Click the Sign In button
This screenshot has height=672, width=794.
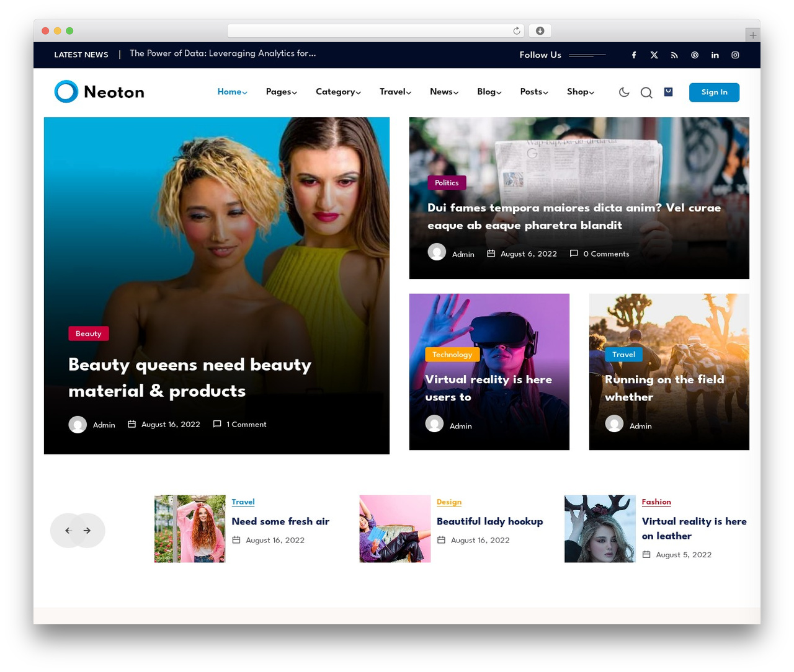[714, 92]
